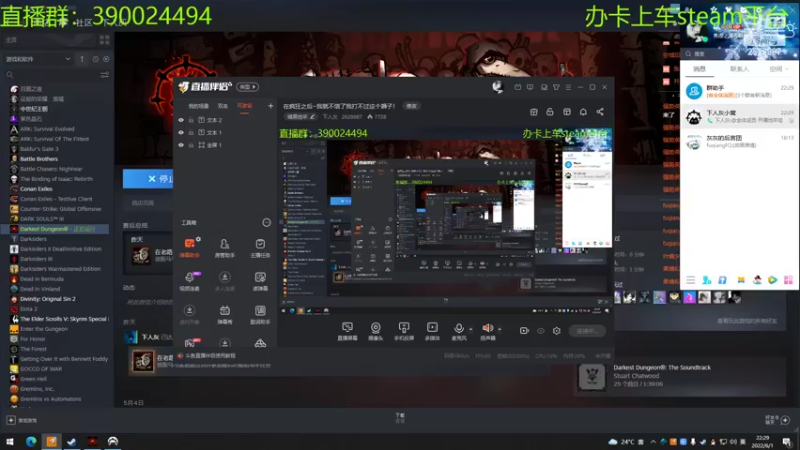Click the share icon in stream header
Image resolution: width=800 pixels, height=450 pixels.
[x=600, y=112]
